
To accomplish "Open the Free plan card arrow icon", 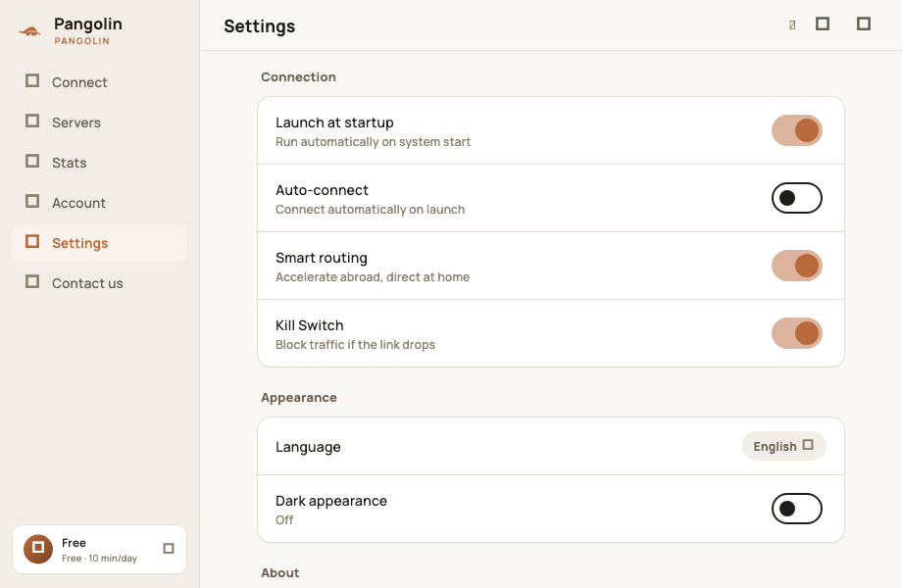I will point(169,549).
